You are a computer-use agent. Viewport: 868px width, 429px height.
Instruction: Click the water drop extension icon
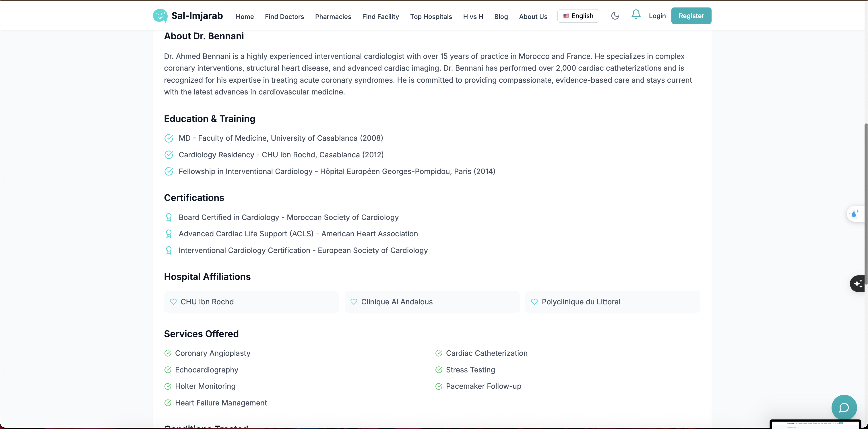(854, 214)
